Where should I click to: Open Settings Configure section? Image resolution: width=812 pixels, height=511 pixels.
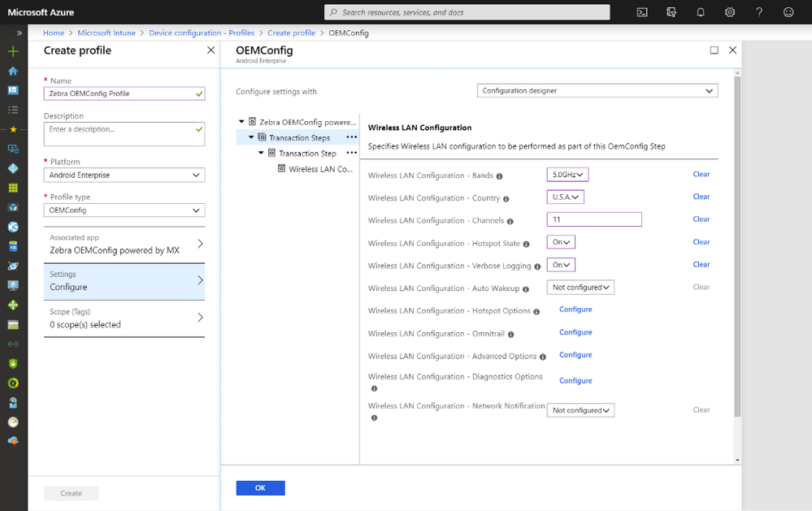(124, 282)
